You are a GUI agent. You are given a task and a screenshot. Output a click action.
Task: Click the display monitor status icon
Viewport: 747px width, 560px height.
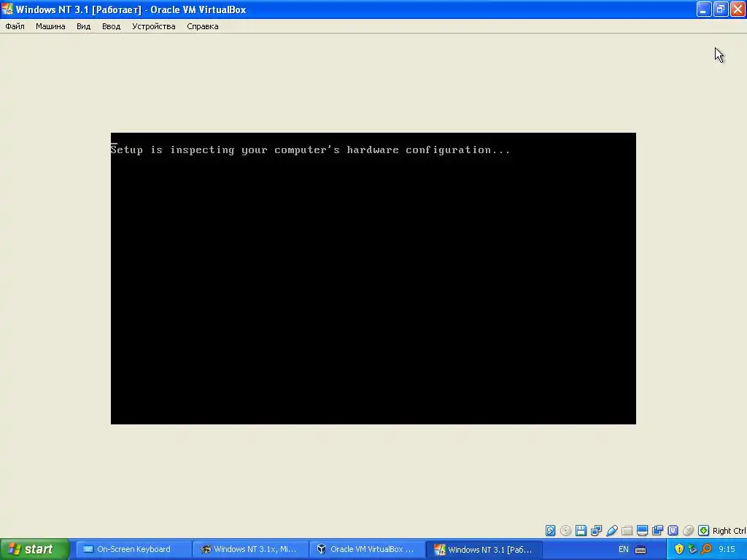(642, 531)
